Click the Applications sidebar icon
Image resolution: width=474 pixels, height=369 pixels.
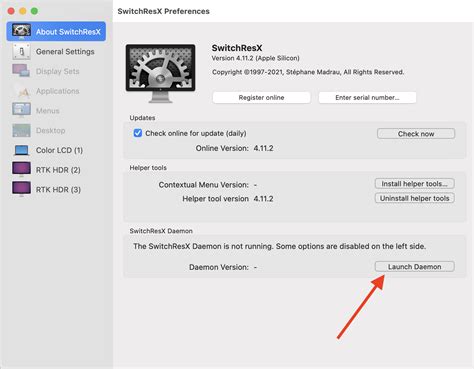pyautogui.click(x=21, y=91)
